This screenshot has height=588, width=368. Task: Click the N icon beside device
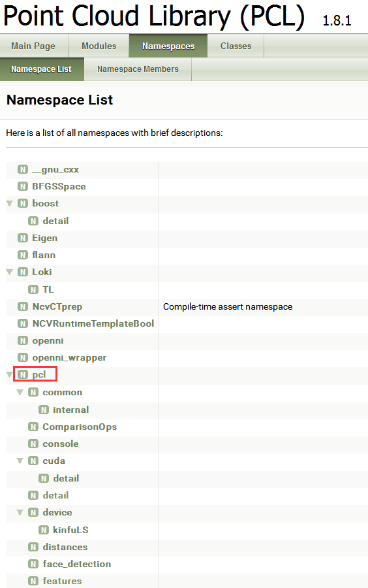click(33, 513)
